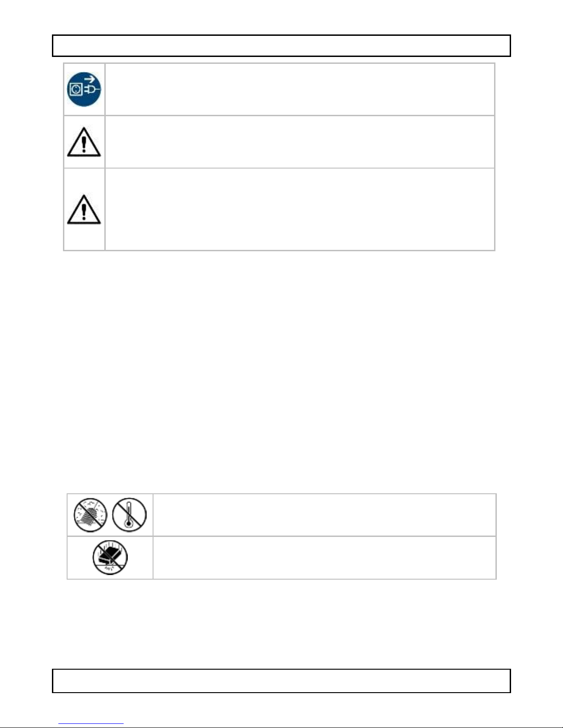
Task: Click the crossed-out thermometer icon
Action: click(130, 515)
